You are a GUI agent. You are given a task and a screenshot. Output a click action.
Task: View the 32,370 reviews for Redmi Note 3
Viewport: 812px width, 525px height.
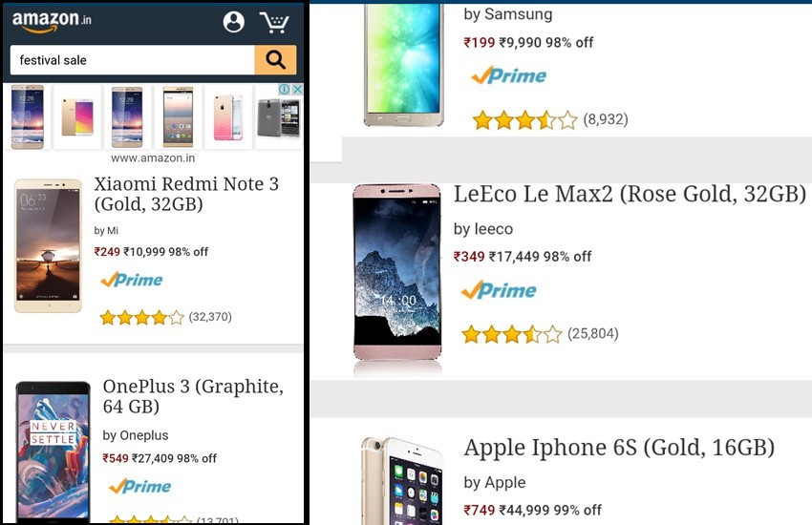(x=210, y=317)
